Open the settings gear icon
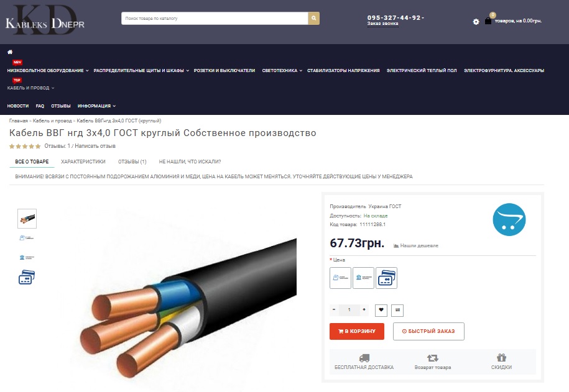Screen dimensions: 569x392 click(476, 22)
